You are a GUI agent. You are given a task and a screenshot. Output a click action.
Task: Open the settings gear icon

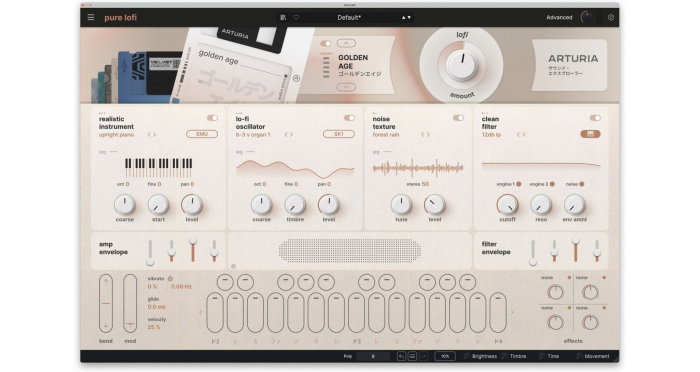coord(611,17)
